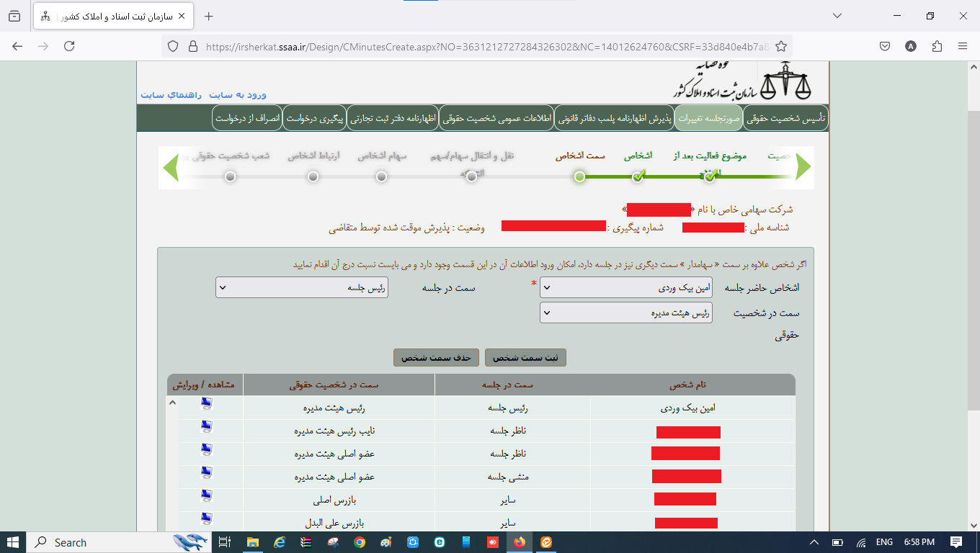Open Firefox View icon at top left
This screenshot has width=980, height=553.
coord(14,16)
